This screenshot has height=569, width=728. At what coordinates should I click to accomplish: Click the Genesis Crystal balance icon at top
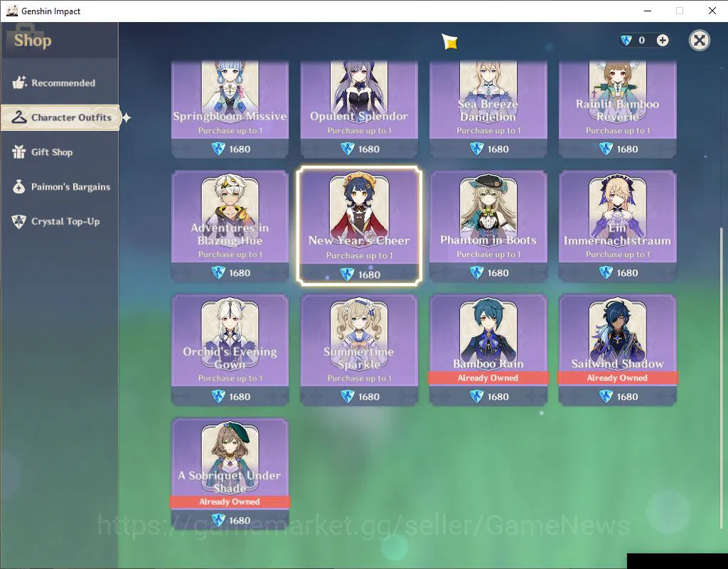pos(626,41)
